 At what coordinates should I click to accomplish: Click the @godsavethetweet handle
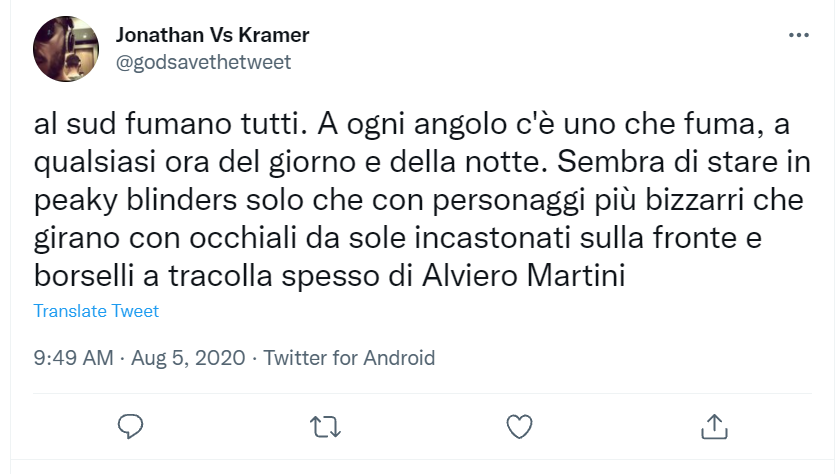coord(204,62)
